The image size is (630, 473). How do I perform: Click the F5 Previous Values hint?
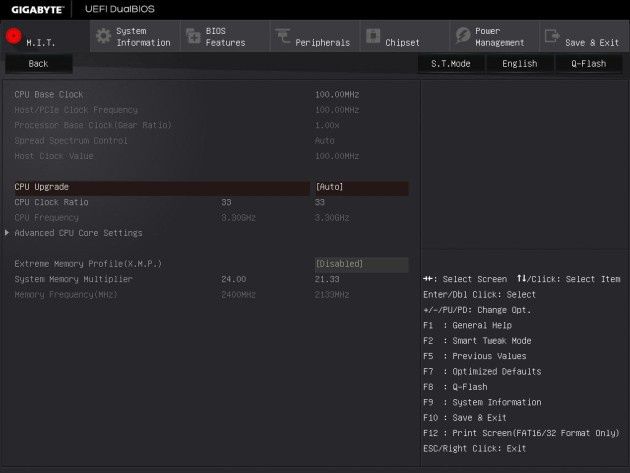(475, 356)
